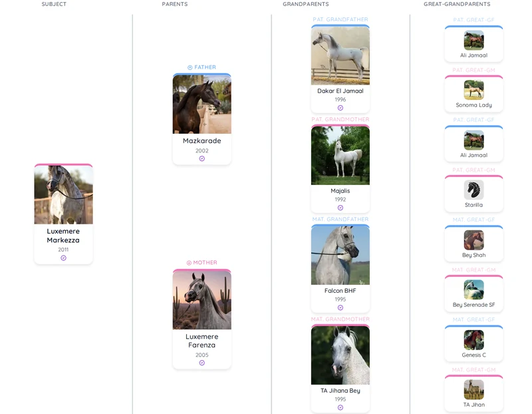Click the Starilla name text
The image size is (532, 414).
[473, 205]
